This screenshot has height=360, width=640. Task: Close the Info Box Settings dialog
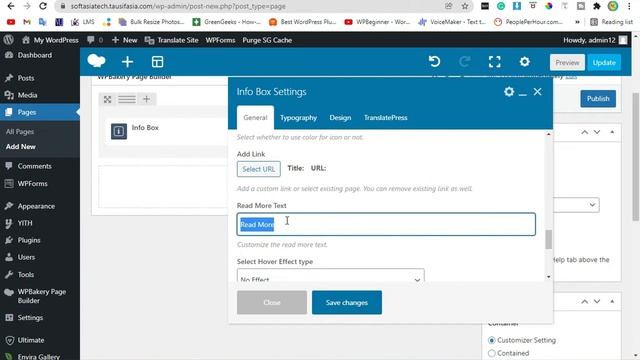pos(537,91)
